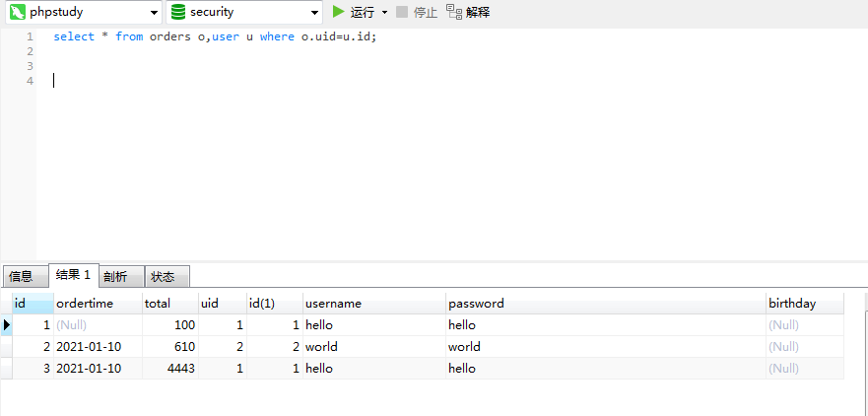Image resolution: width=868 pixels, height=416 pixels.
Task: Open the security database dropdown
Action: click(x=314, y=13)
